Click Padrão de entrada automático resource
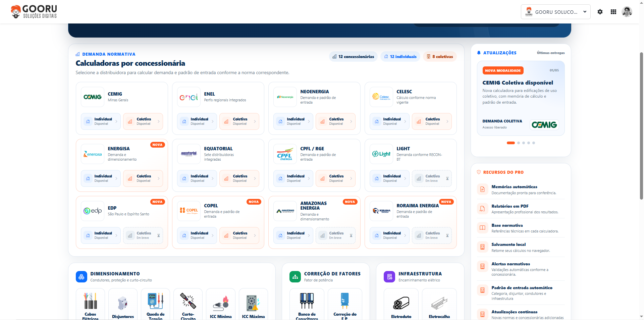 521,293
